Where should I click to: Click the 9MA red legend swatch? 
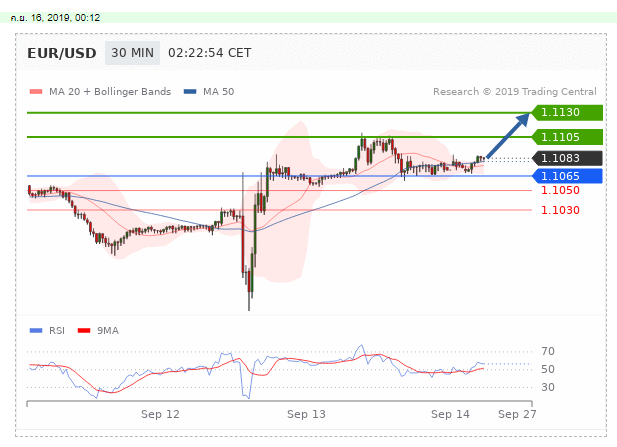[x=84, y=331]
